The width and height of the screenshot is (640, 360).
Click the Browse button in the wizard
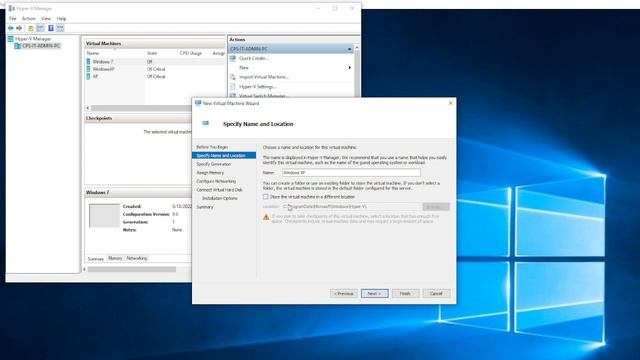(436, 207)
